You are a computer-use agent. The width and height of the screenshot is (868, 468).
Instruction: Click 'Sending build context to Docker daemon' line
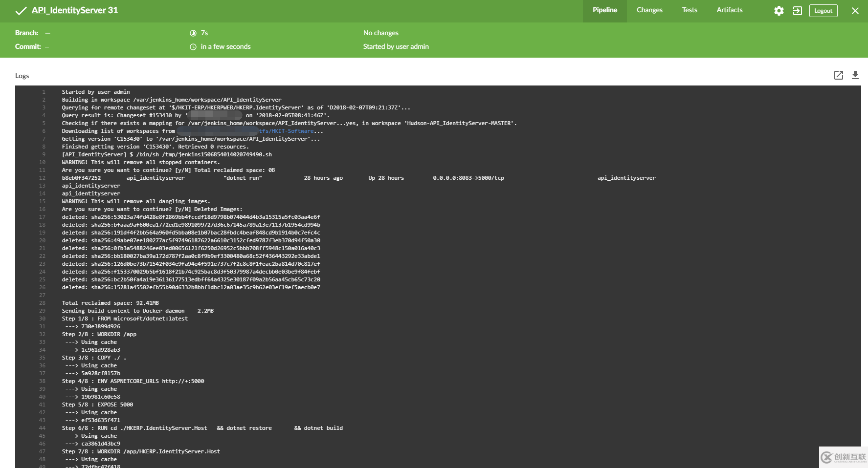(138, 311)
